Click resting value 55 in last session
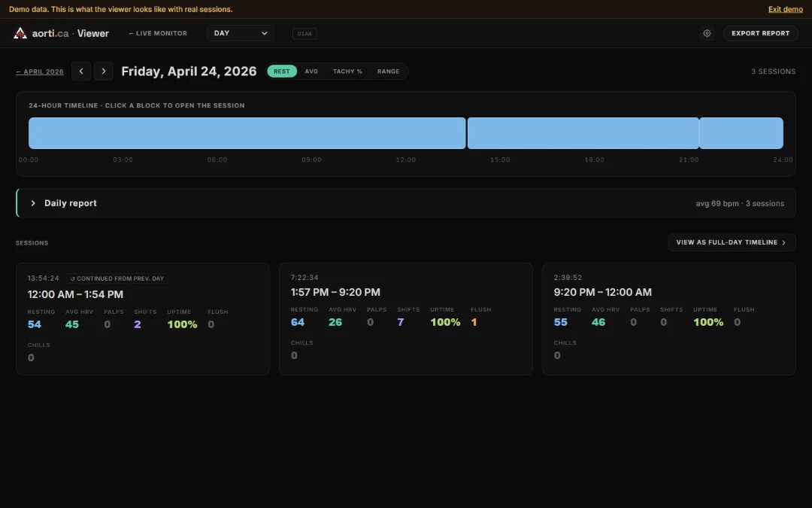The image size is (812, 508). (560, 322)
